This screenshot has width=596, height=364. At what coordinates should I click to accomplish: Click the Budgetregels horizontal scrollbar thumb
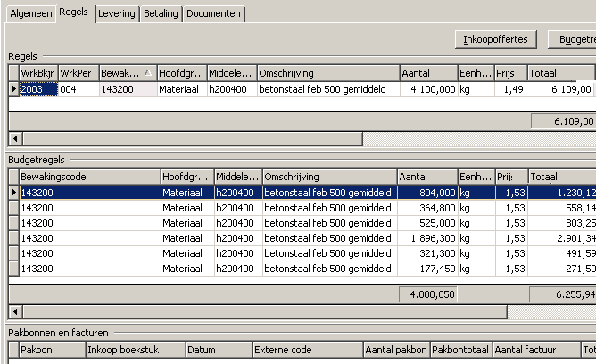click(265, 312)
